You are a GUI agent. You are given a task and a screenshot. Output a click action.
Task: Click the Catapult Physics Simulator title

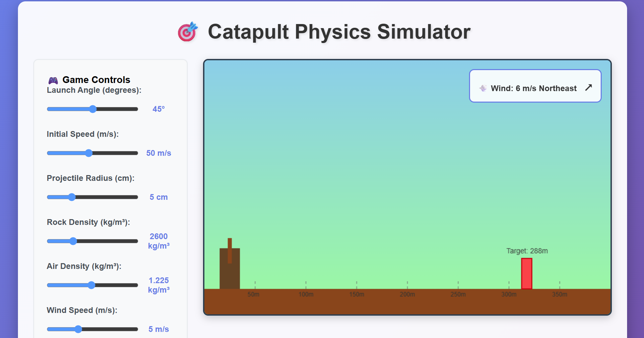[339, 32]
